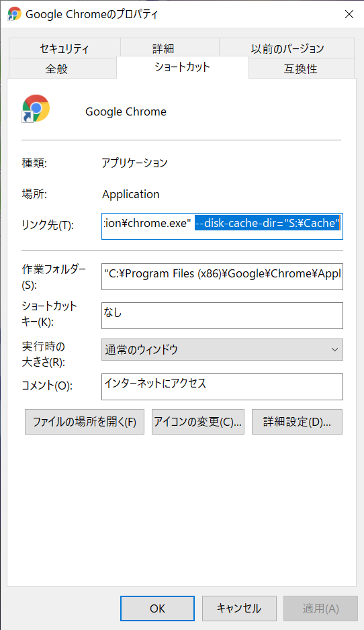
Task: Click the Chrome icon in the title bar
Action: click(15, 13)
